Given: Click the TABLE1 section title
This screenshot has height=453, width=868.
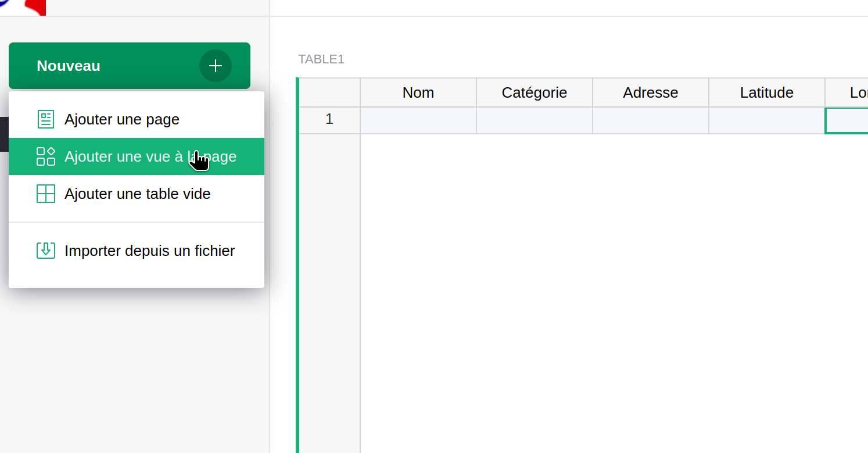Looking at the screenshot, I should tap(321, 59).
